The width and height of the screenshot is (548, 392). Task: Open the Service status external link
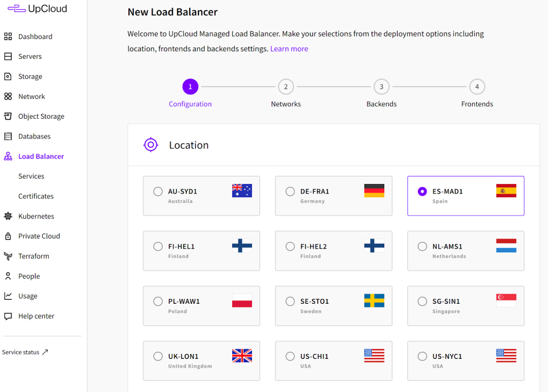click(25, 352)
